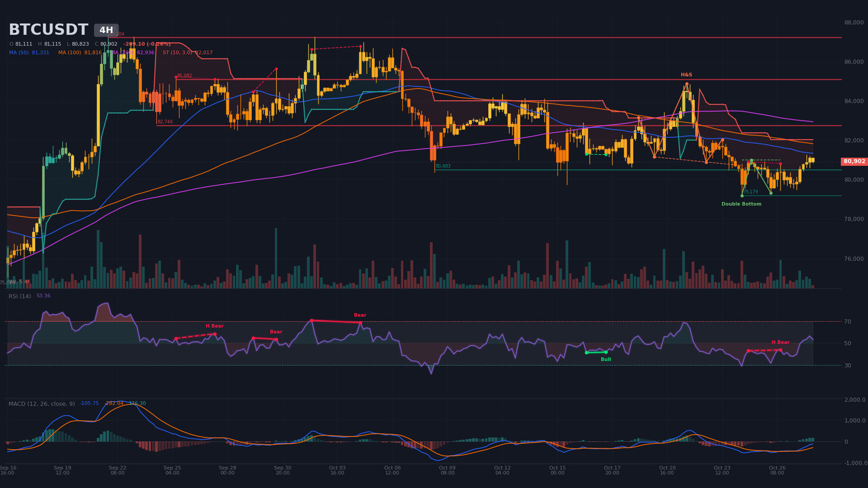
Task: Click the 79,179 low price label
Action: tap(750, 192)
